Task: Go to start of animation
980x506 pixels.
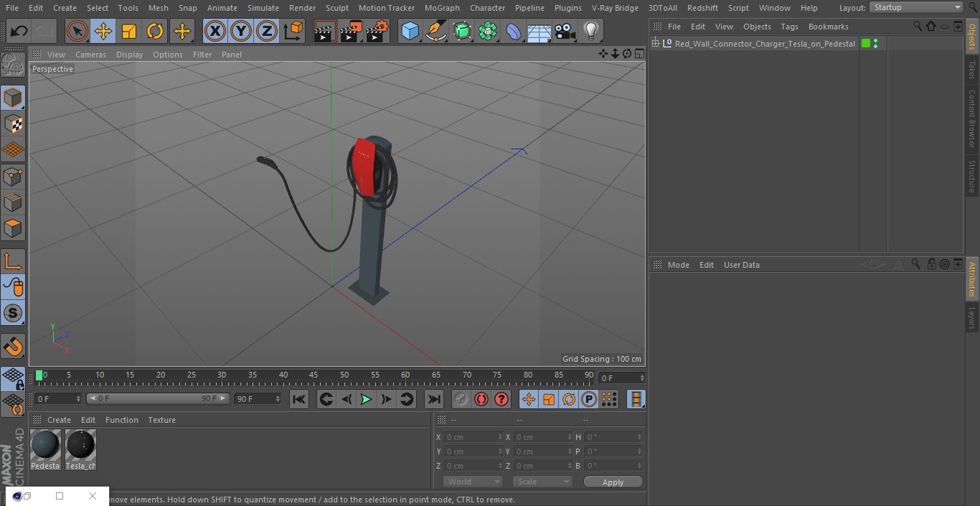Action: coord(299,399)
